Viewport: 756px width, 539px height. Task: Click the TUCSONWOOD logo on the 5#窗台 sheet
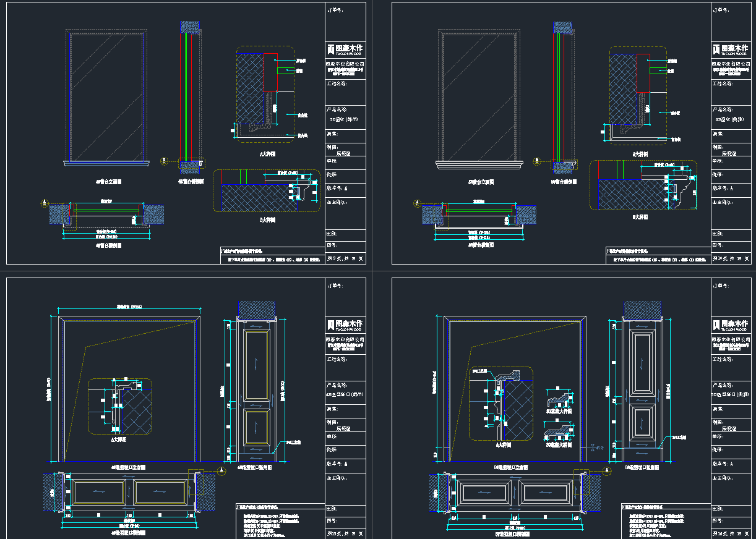[x=731, y=49]
